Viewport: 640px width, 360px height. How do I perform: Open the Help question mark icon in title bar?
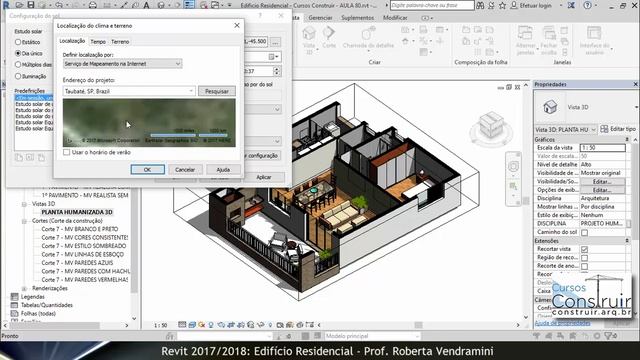coord(587,6)
